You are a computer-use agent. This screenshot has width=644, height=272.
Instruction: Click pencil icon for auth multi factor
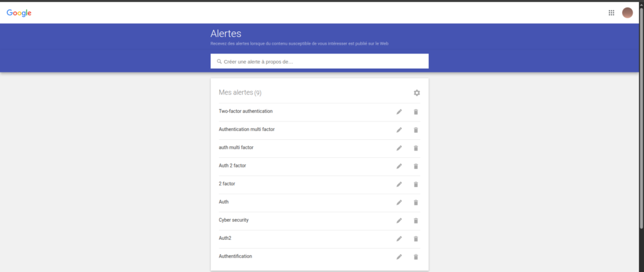pyautogui.click(x=399, y=149)
